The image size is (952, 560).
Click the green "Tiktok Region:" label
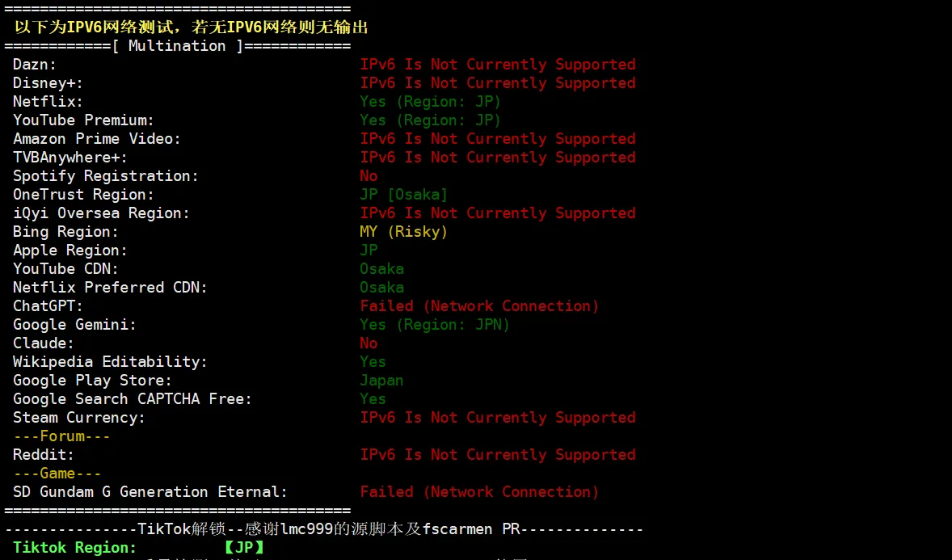point(74,548)
